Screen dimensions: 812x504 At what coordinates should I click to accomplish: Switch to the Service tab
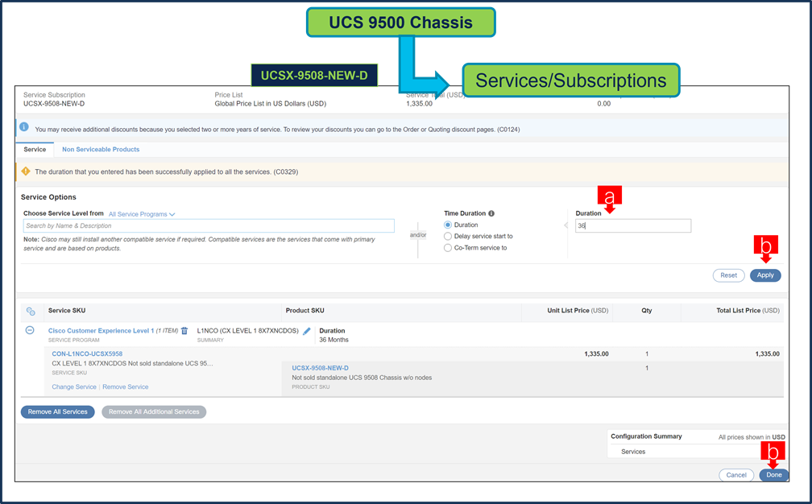tap(35, 149)
